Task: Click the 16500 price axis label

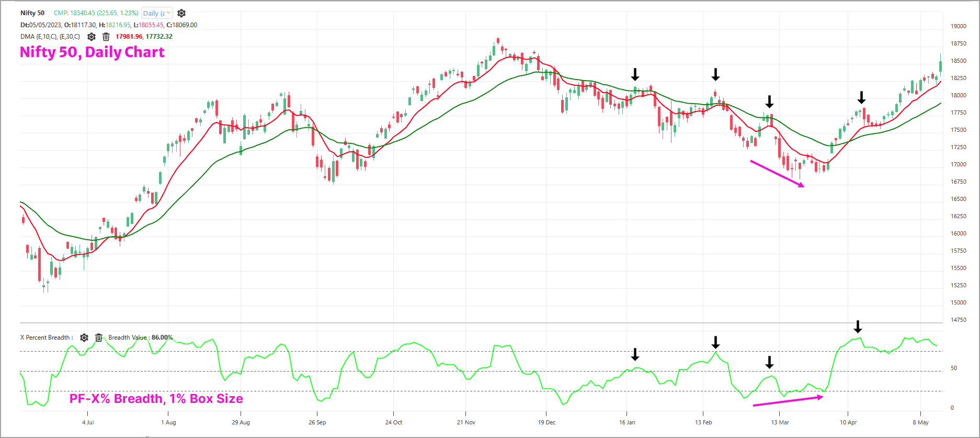Action: 959,199
